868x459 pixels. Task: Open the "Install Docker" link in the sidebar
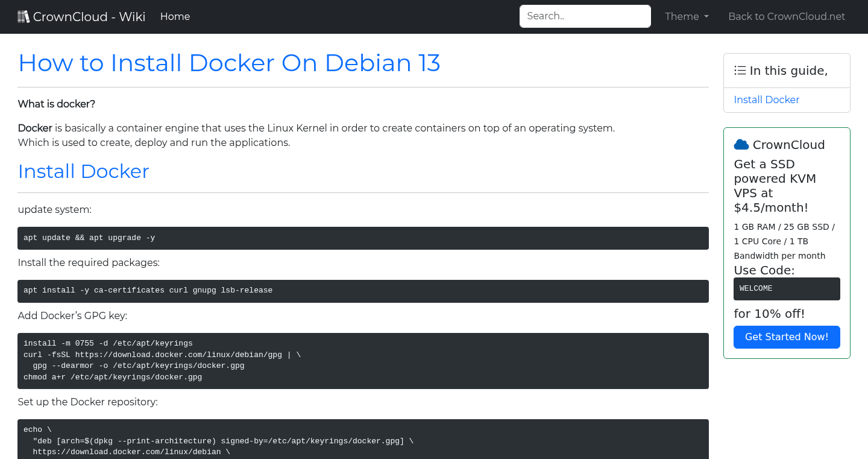click(x=766, y=100)
